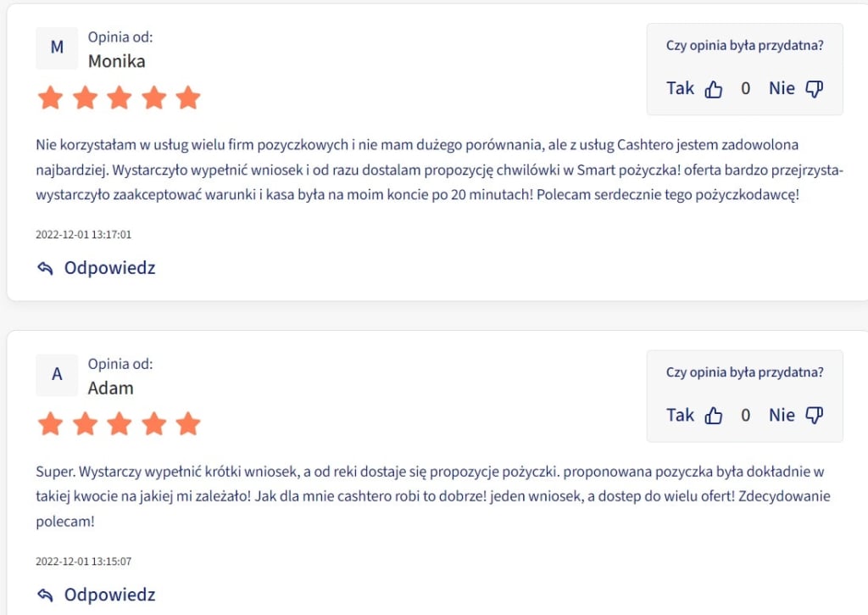Vote Tak on Adam's opinion
This screenshot has width=868, height=615.
(680, 416)
